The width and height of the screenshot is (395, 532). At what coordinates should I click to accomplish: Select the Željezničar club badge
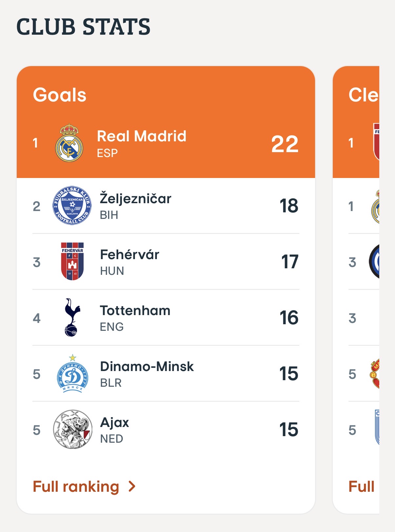tap(72, 205)
